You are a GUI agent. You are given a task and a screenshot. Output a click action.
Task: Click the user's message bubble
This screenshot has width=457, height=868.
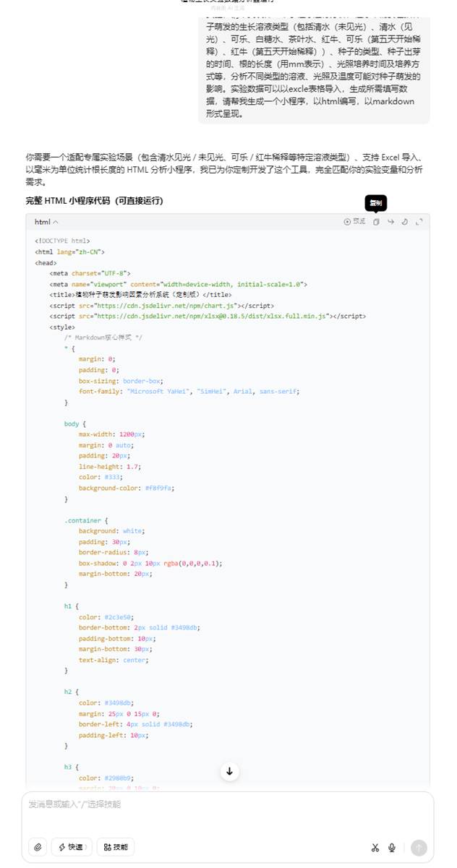pyautogui.click(x=313, y=64)
